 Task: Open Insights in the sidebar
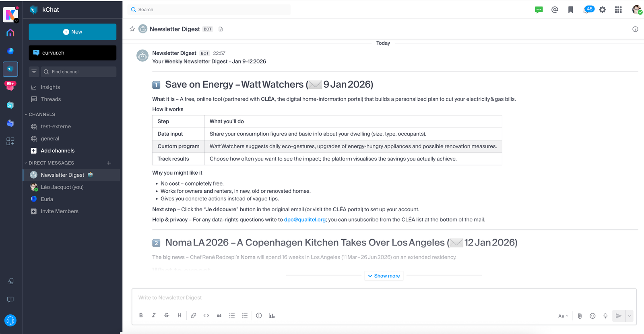coord(50,87)
